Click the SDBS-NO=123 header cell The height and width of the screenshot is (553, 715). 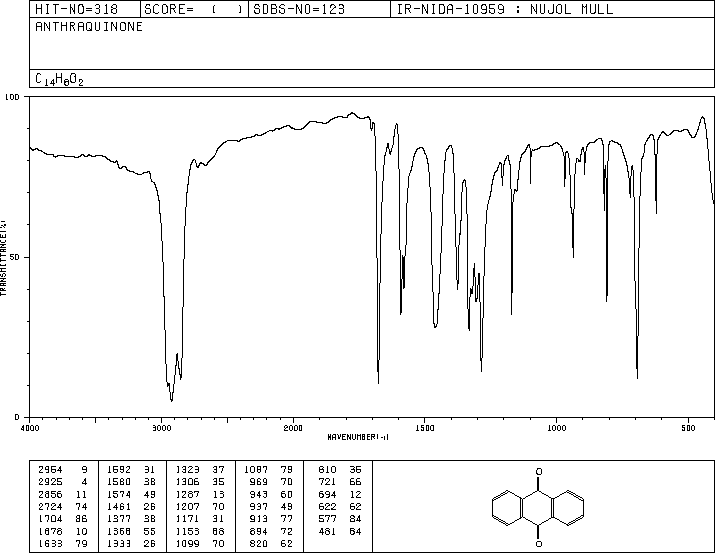319,9
